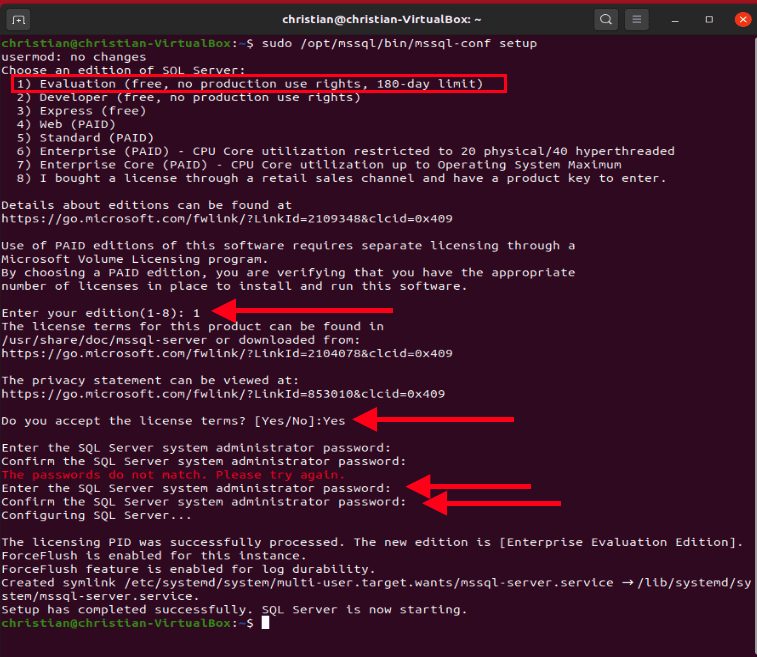
Task: Click 'By choosing a PAID edition' line
Action: 288,273
